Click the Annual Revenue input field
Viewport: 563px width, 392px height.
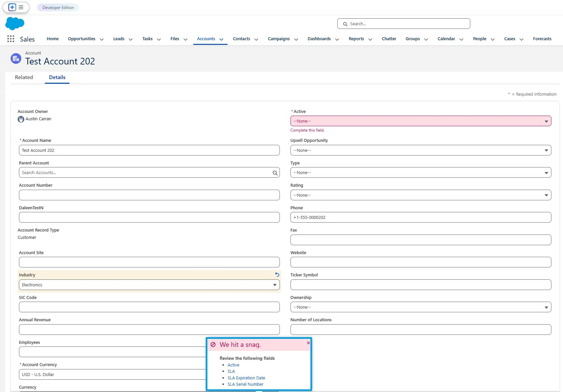(x=149, y=330)
